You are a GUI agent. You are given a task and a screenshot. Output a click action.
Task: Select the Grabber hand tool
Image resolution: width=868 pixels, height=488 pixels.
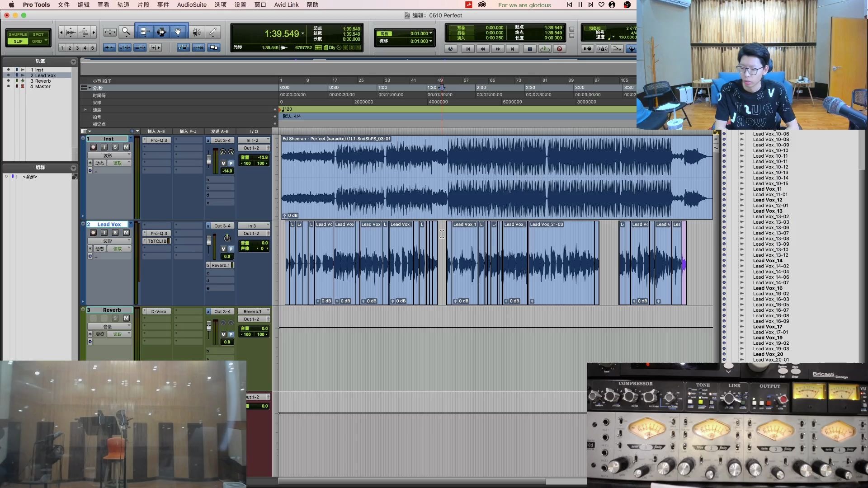pos(178,32)
